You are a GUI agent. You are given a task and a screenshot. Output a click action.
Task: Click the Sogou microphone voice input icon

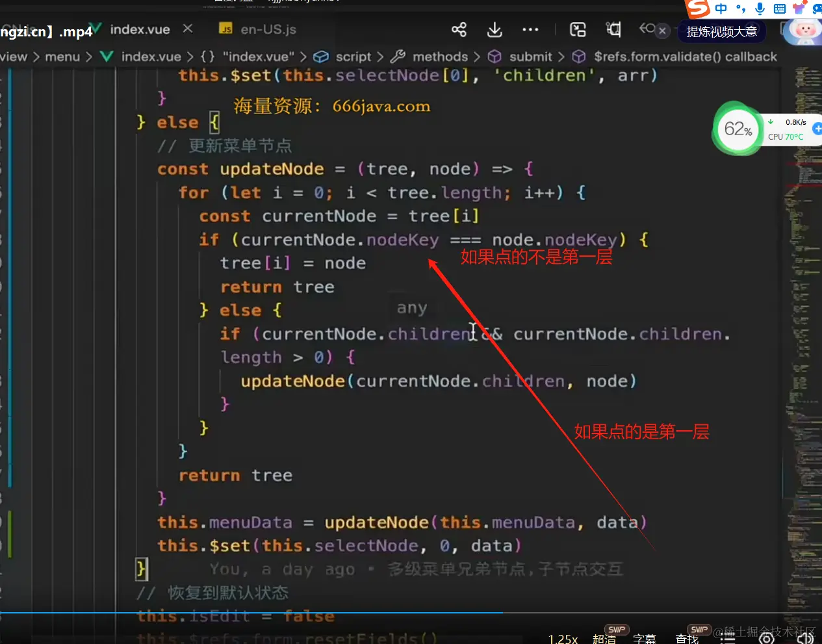[x=760, y=8]
